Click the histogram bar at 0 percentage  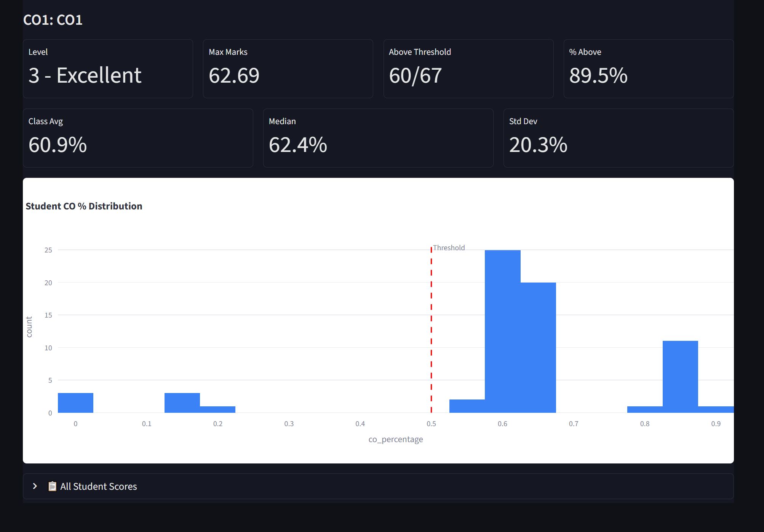tap(75, 403)
